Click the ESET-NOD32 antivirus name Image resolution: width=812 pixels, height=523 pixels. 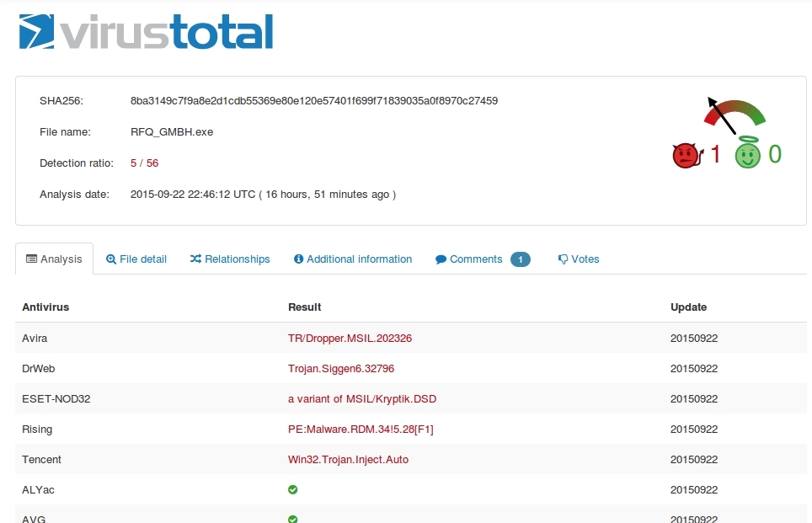click(x=56, y=398)
